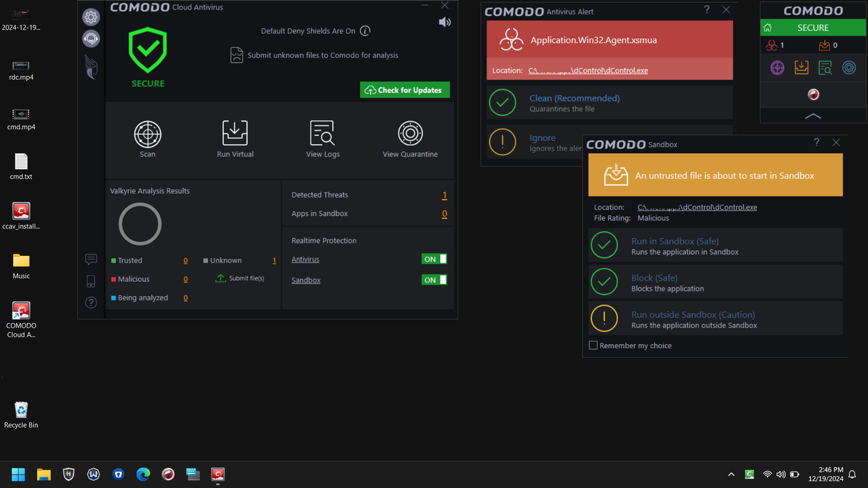
Task: Open Apps in Sandbox count link
Action: click(444, 214)
